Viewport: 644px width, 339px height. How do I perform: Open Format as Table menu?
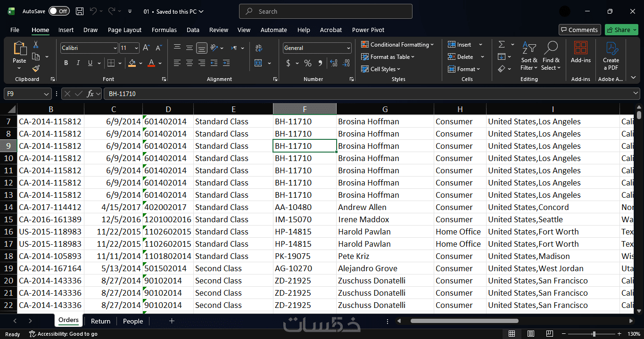(388, 57)
